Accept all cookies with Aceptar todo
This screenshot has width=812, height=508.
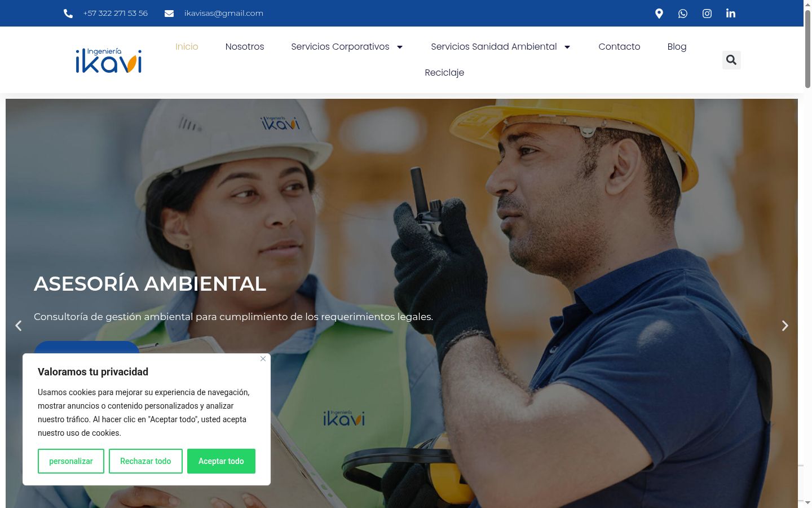221,461
